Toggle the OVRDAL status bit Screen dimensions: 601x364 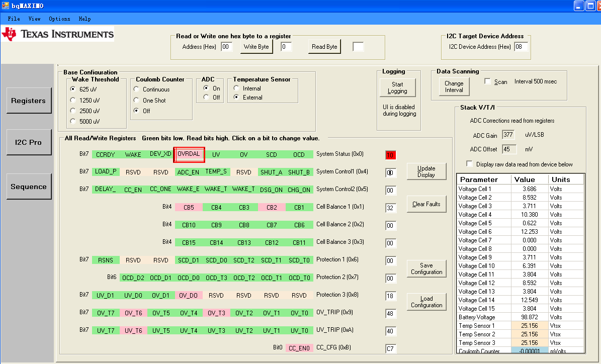189,154
